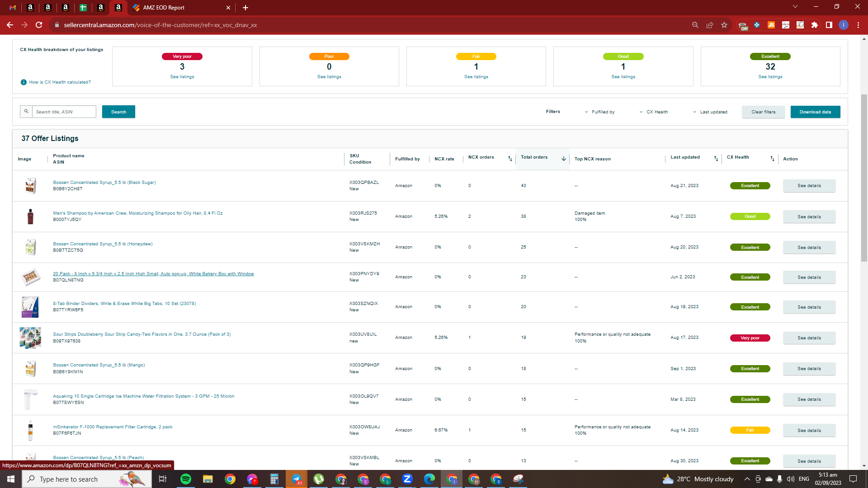This screenshot has width=868, height=488.
Task: Close the AMZ EOD Report tab
Action: pyautogui.click(x=228, y=8)
